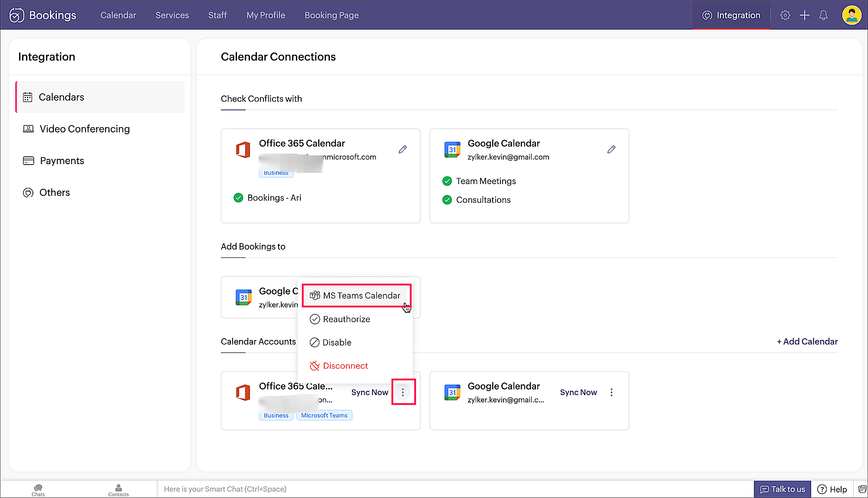Open the Services tab
This screenshot has width=868, height=498.
[172, 15]
